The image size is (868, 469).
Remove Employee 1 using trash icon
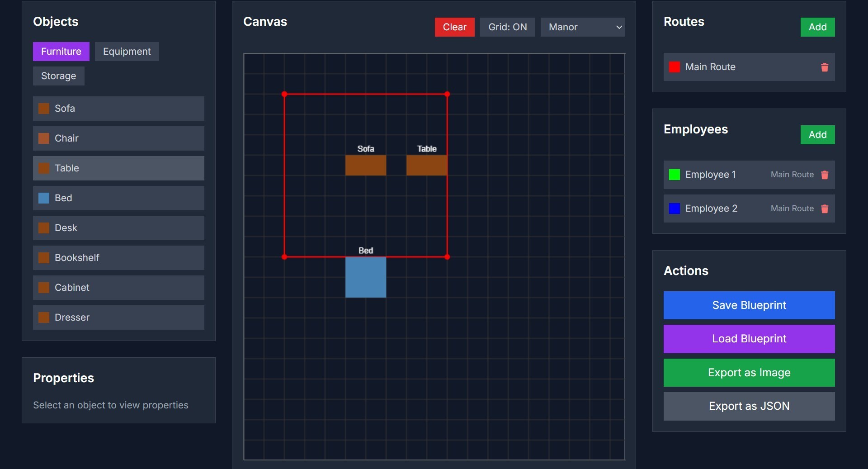click(824, 175)
